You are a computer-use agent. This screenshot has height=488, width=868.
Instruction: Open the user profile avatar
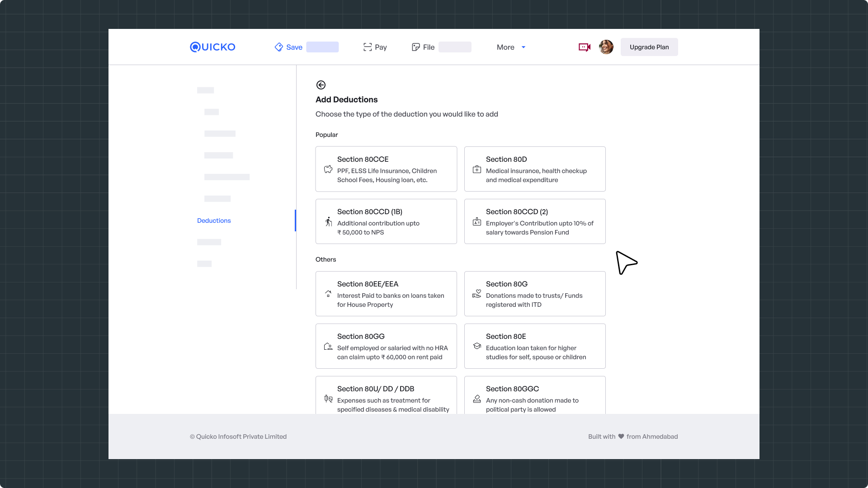[606, 47]
